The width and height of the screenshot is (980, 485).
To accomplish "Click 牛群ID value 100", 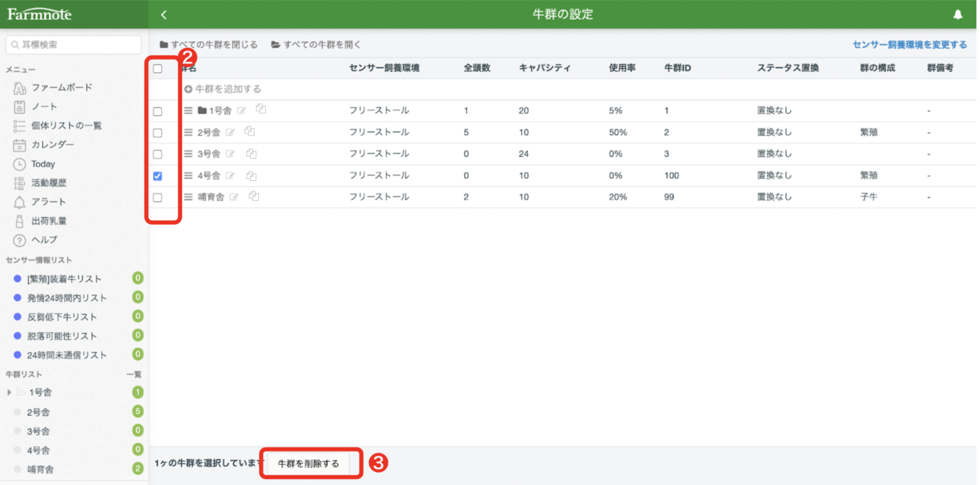I will pyautogui.click(x=671, y=175).
